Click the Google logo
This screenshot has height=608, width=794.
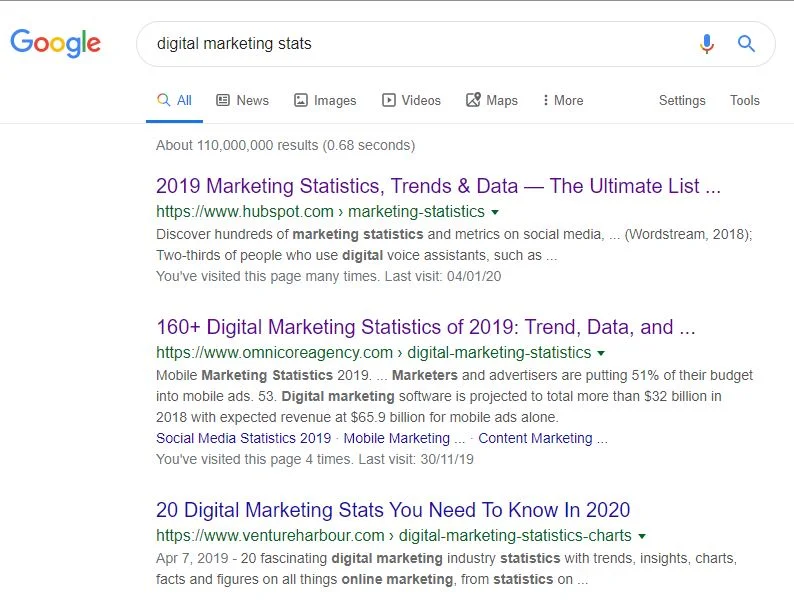click(56, 43)
